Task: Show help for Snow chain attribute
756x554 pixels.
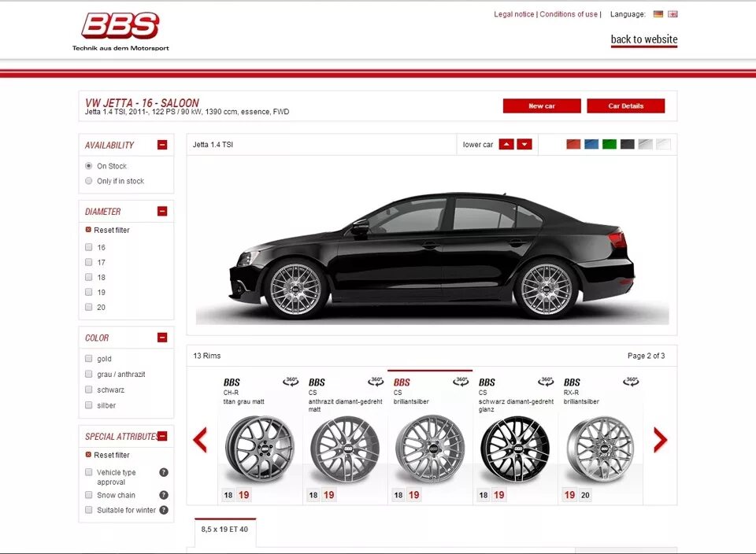Action: (x=164, y=495)
